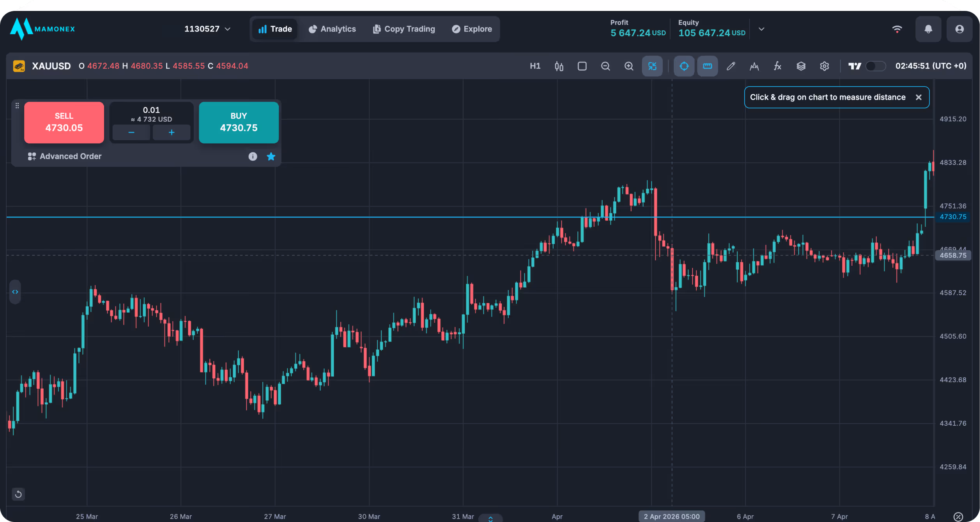980x522 pixels.
Task: Open the chart layers icon
Action: (x=801, y=66)
